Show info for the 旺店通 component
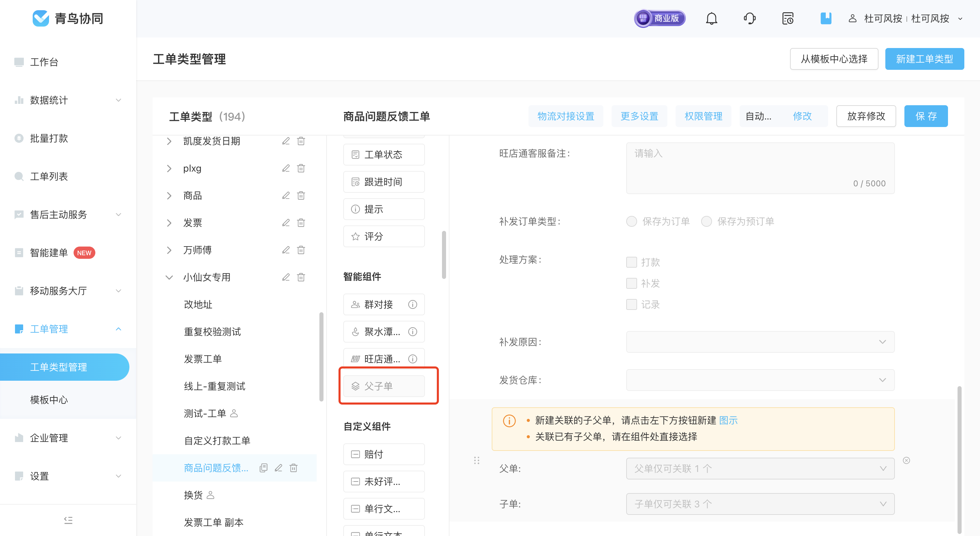This screenshot has height=536, width=980. coord(412,359)
